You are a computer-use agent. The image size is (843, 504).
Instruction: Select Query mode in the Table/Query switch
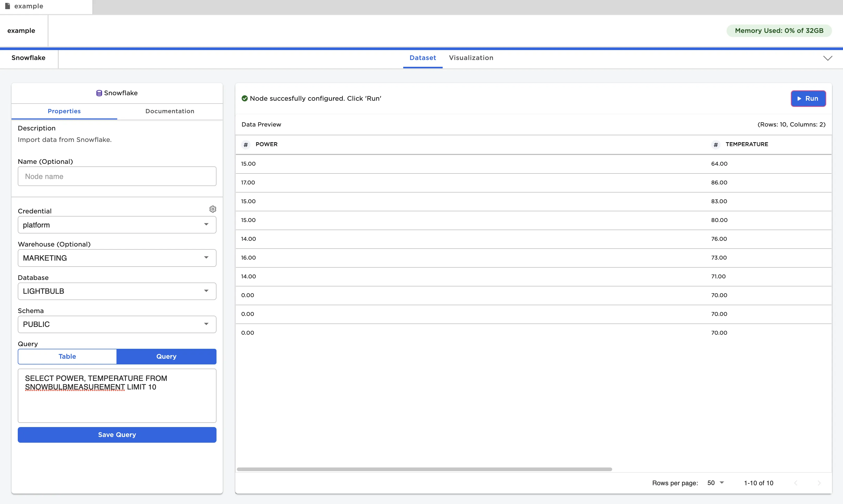click(166, 356)
